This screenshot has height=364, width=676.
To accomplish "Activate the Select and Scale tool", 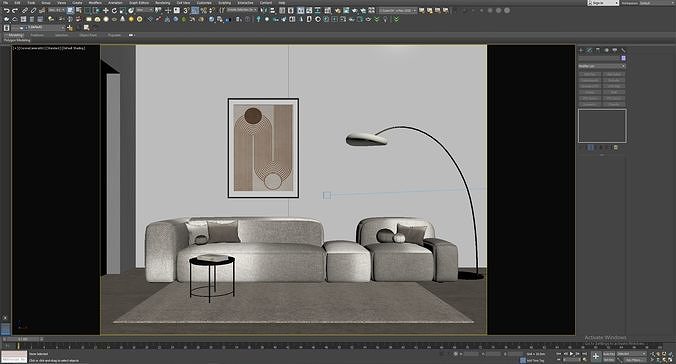I will pyautogui.click(x=122, y=10).
